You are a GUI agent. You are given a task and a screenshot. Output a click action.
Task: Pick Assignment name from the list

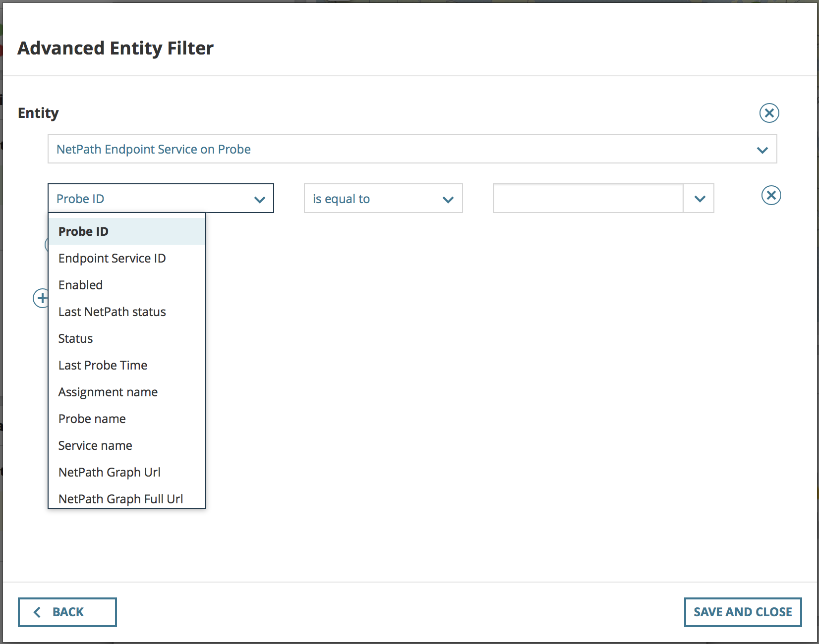pyautogui.click(x=127, y=392)
